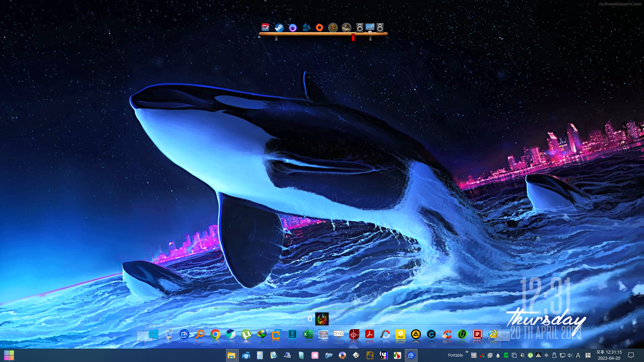Open the calculator icon on the taskbar
Screen dimensions: 644x362
pyautogui.click(x=260, y=355)
